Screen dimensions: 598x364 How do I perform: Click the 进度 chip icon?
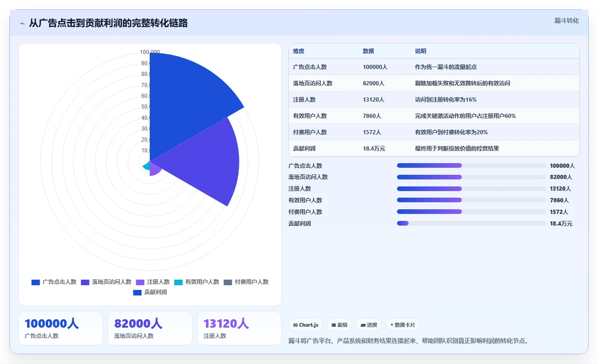coord(363,325)
